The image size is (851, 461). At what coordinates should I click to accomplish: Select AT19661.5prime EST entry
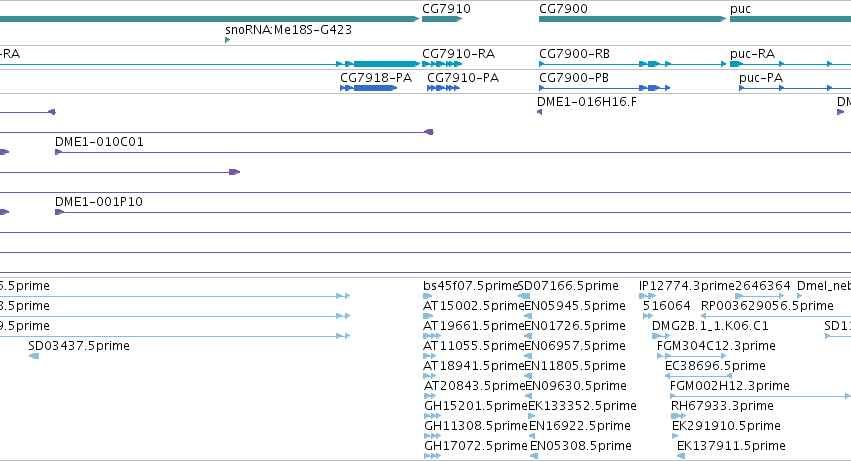pos(474,326)
